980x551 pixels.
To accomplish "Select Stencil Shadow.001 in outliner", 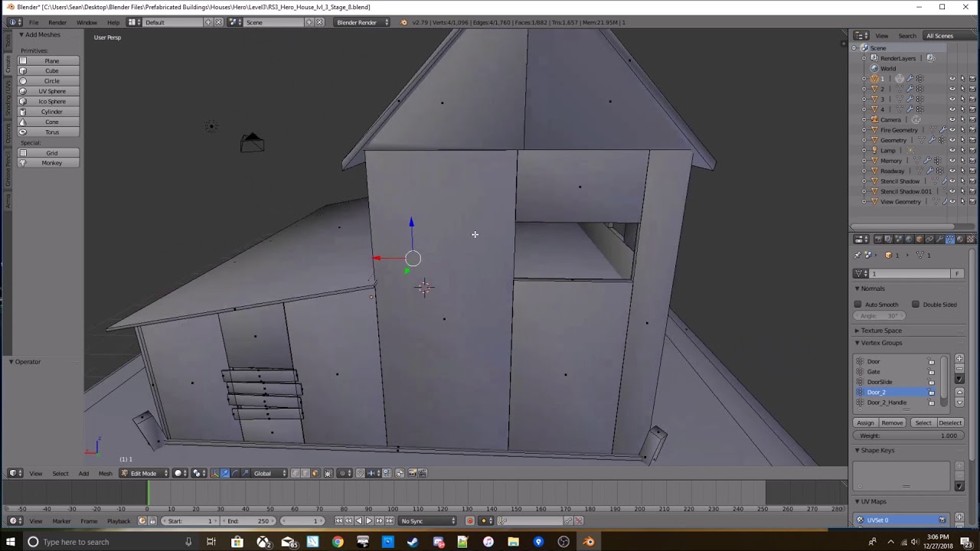I will coord(906,191).
